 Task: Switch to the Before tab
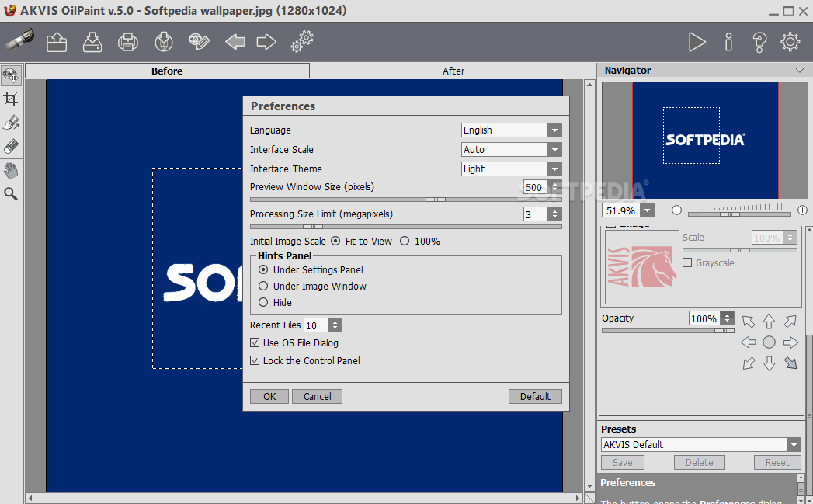pyautogui.click(x=167, y=71)
